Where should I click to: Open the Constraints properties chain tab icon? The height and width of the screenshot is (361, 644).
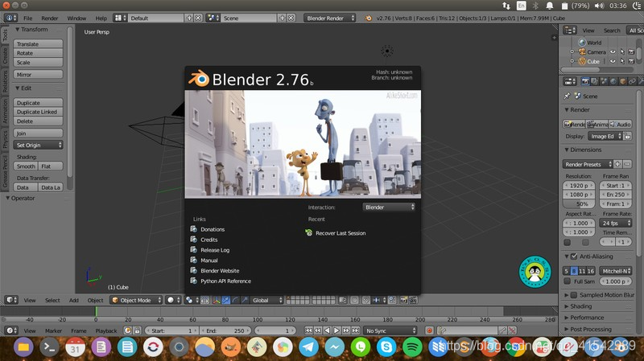(x=632, y=82)
